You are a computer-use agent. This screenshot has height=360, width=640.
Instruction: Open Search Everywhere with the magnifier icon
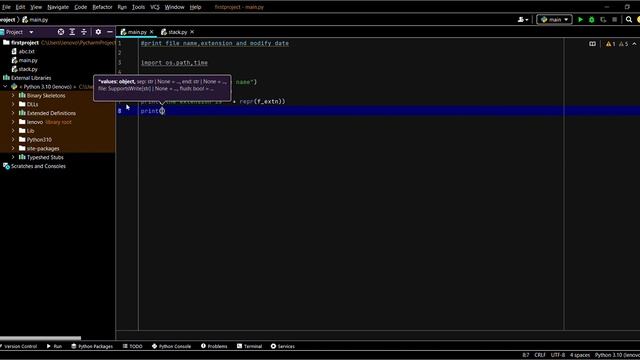tap(629, 20)
